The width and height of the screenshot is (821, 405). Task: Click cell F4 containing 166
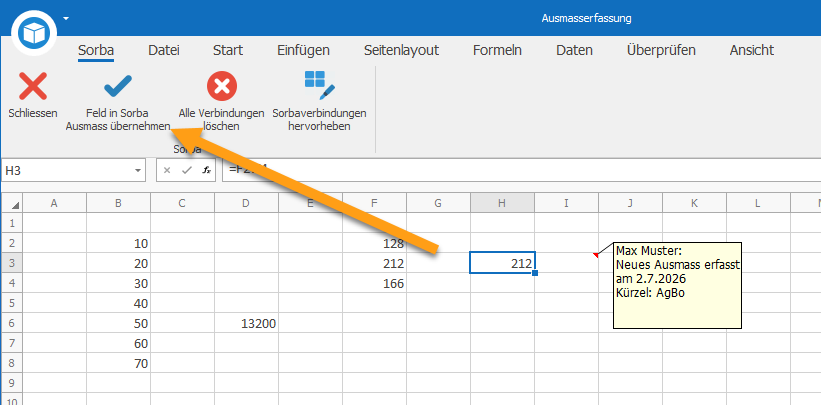[x=374, y=283]
